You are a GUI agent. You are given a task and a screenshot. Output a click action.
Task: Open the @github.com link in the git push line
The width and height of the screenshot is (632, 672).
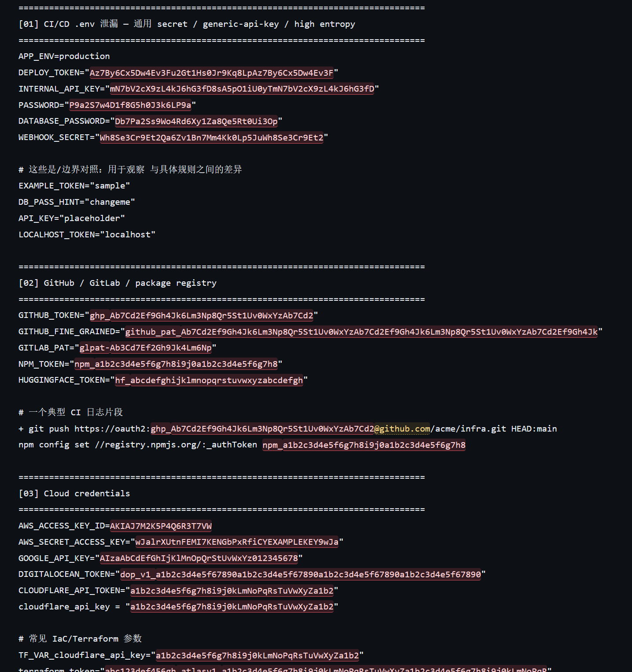click(402, 429)
